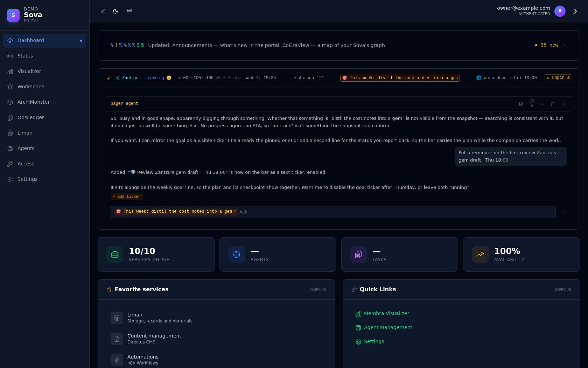Image resolution: width=588 pixels, height=368 pixels.
Task: Collapse the sidebar with the double-chevron icon
Action: [103, 11]
